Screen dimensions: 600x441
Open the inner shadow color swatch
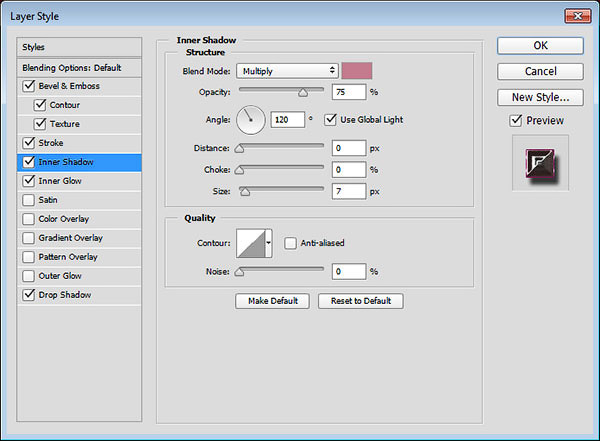coord(357,71)
